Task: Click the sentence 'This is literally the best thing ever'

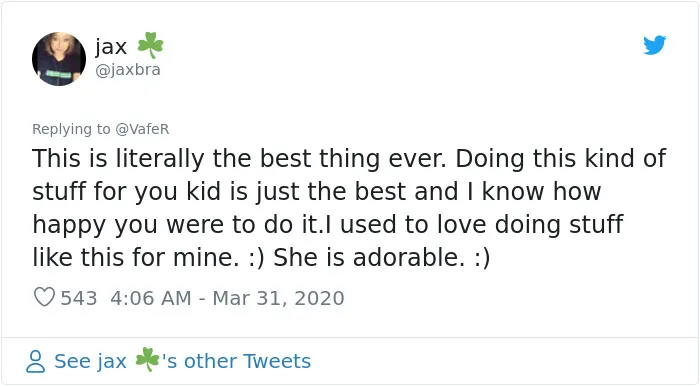Action: pyautogui.click(x=239, y=159)
